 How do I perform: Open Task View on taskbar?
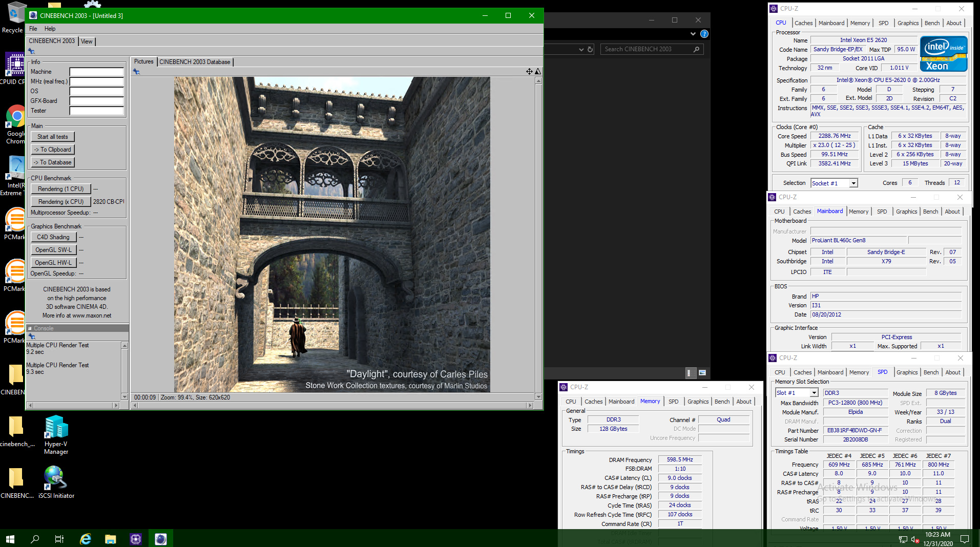pyautogui.click(x=59, y=538)
